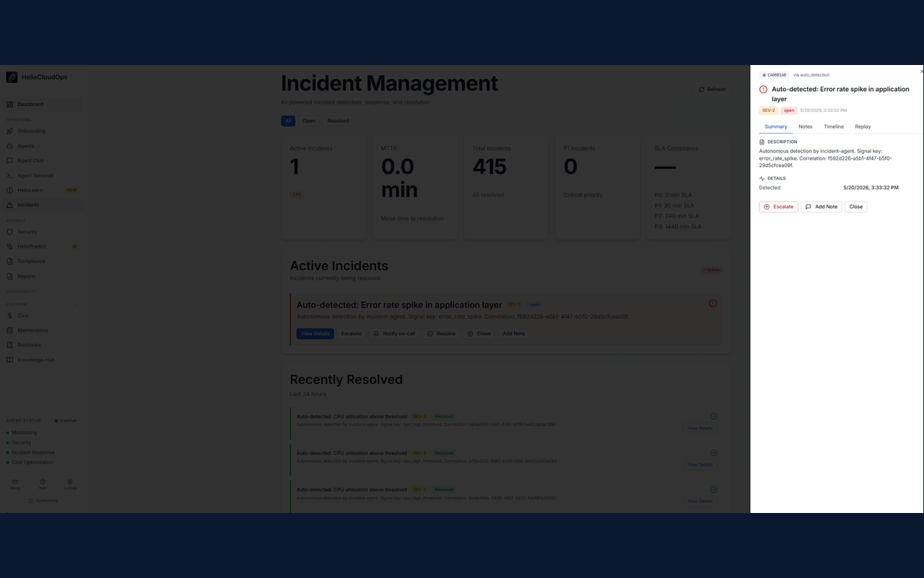The width and height of the screenshot is (924, 578).
Task: Open Runbooks in the sidebar
Action: click(42, 345)
